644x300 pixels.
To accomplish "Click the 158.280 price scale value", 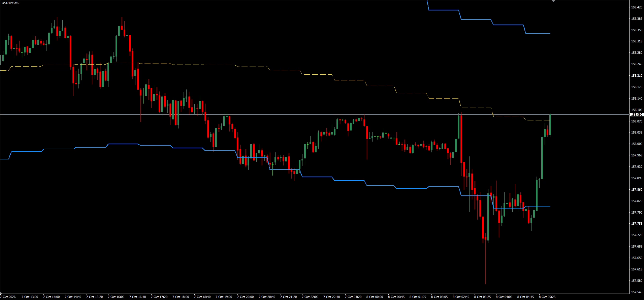I will tap(636, 53).
